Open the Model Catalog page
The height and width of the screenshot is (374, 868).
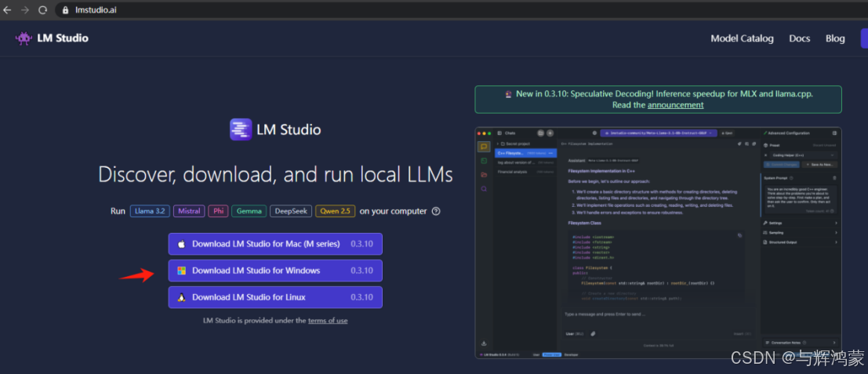point(742,38)
